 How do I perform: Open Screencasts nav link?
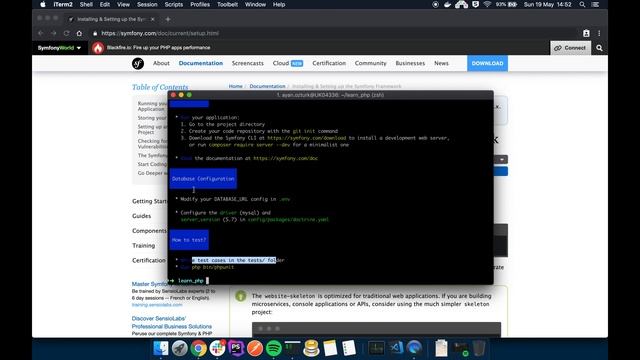pos(248,63)
